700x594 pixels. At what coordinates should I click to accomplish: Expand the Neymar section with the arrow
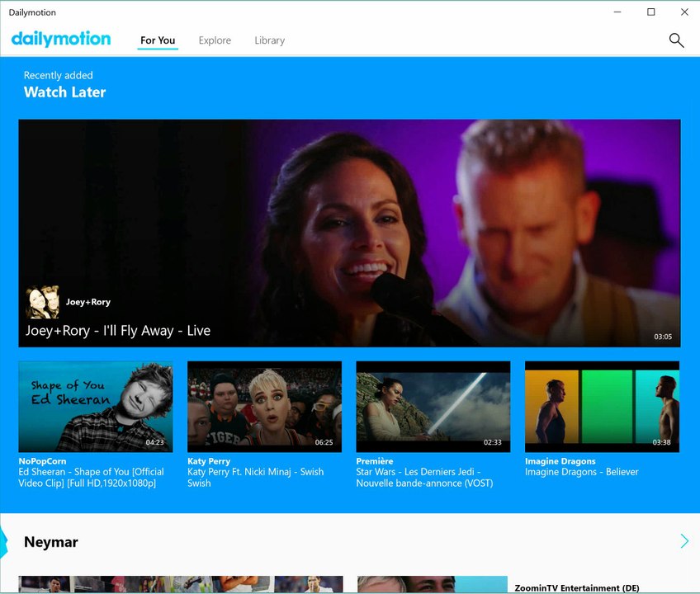[684, 541]
